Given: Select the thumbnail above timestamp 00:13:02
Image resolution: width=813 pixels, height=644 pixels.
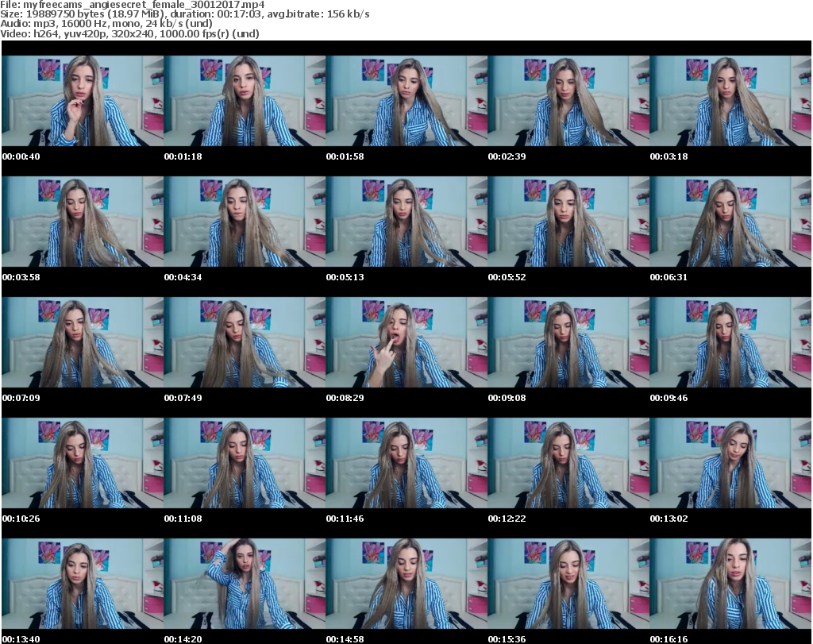Looking at the screenshot, I should click(730, 463).
